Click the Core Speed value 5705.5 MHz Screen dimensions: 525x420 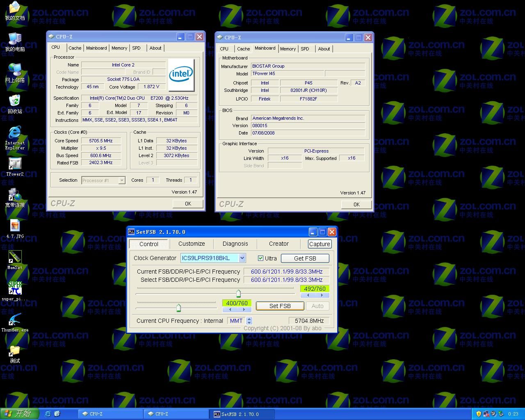101,141
